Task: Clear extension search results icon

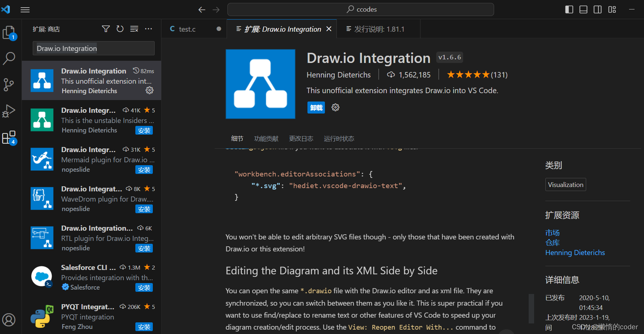Action: pyautogui.click(x=134, y=29)
